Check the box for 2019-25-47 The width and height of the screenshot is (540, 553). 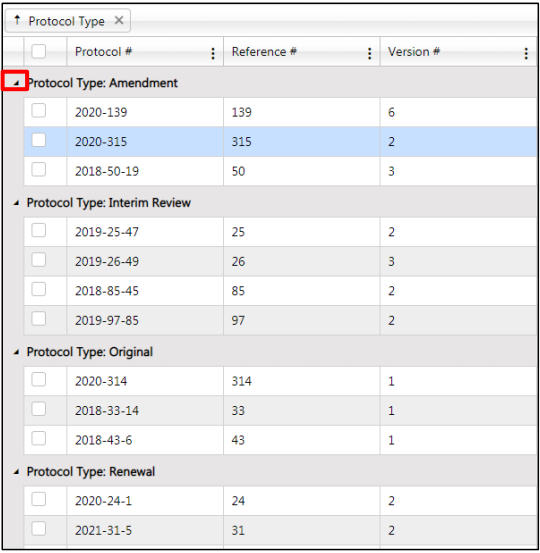coord(38,230)
